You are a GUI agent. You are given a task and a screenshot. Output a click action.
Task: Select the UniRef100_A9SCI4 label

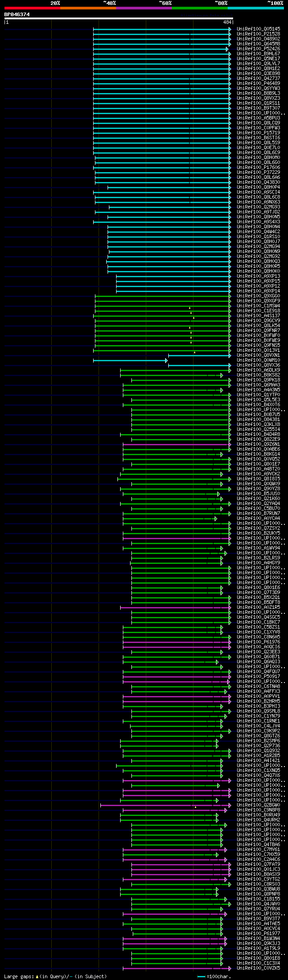coord(258,192)
